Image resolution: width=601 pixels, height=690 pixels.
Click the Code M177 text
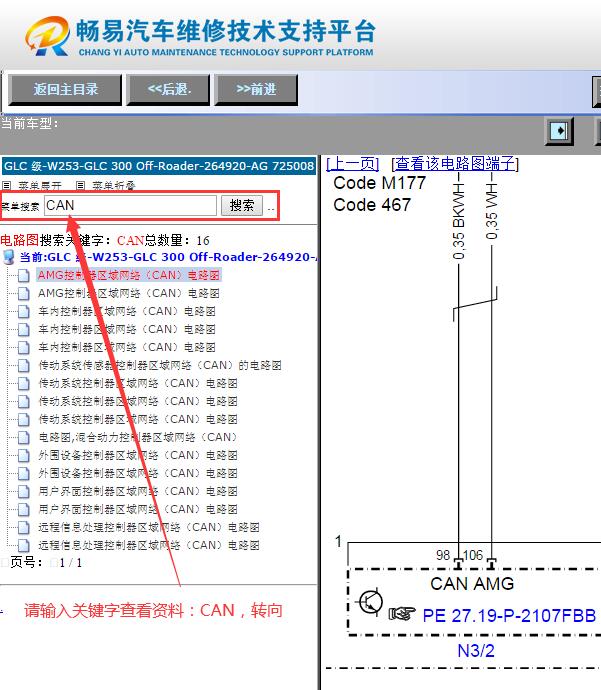click(x=380, y=183)
